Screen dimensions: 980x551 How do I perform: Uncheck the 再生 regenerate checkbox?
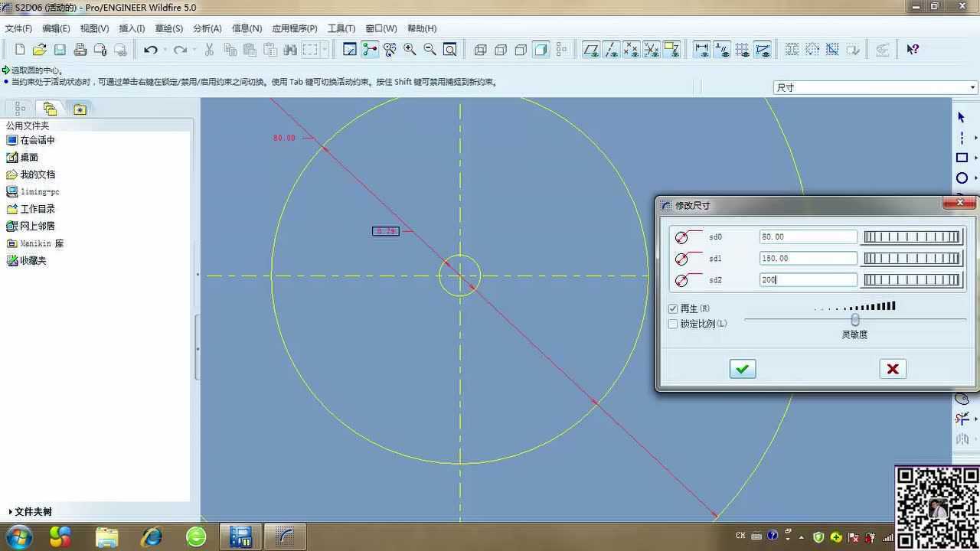673,308
